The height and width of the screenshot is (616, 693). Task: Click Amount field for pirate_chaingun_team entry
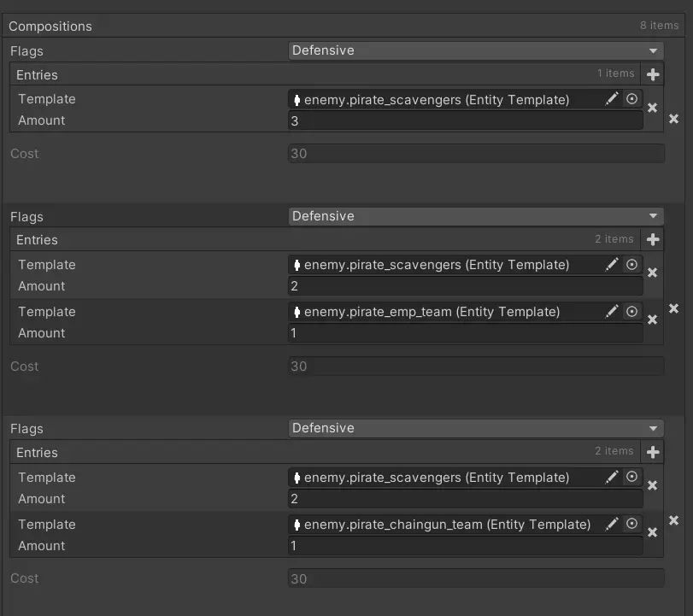[465, 546]
